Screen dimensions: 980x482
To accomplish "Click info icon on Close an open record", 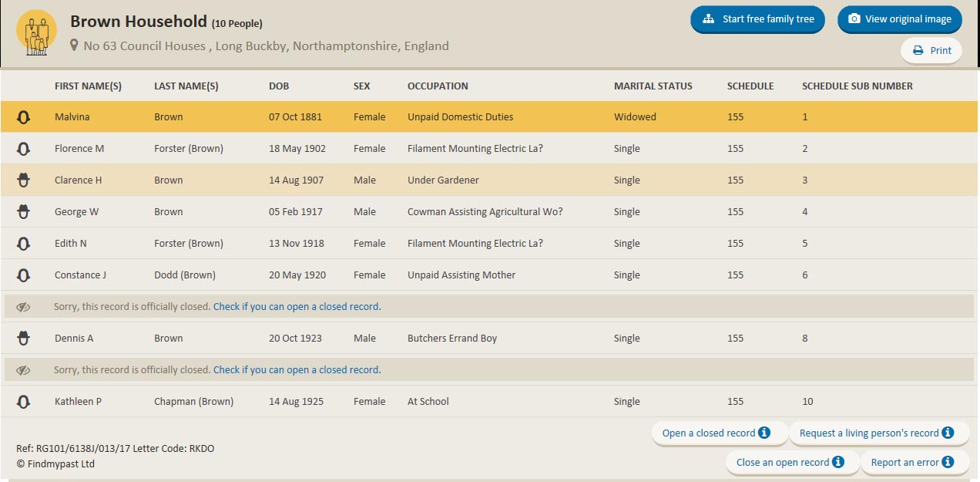I will pyautogui.click(x=837, y=462).
